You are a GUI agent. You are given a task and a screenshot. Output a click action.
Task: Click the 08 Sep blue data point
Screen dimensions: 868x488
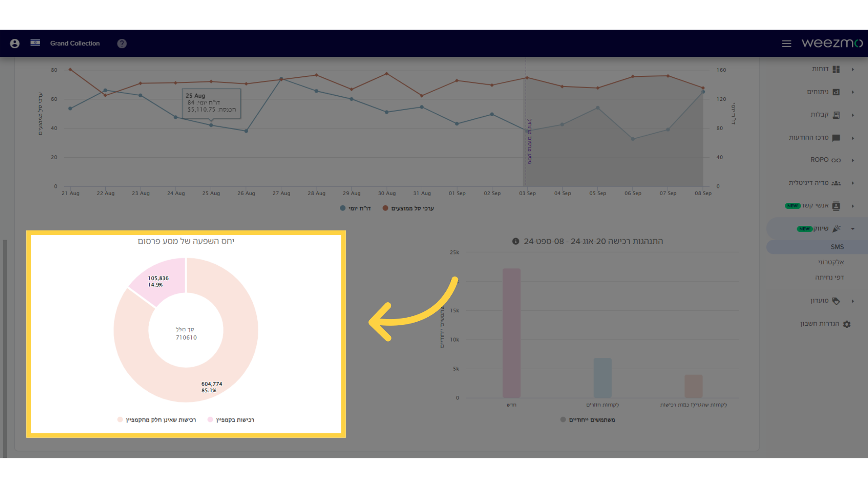(x=703, y=92)
